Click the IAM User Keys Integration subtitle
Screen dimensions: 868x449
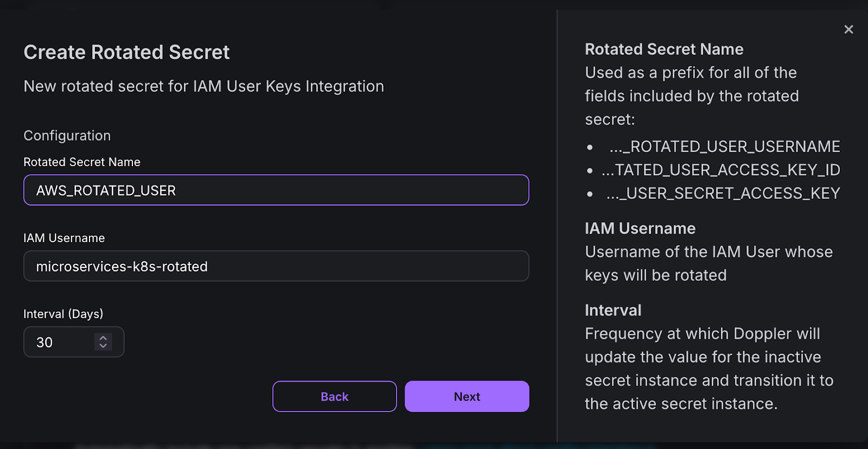[203, 86]
